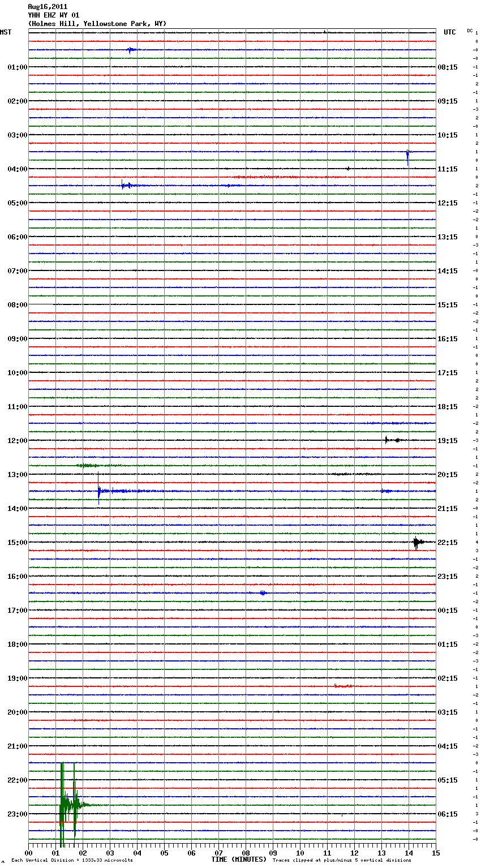Select the YHH EHZ WY 01 station code

coord(54,15)
